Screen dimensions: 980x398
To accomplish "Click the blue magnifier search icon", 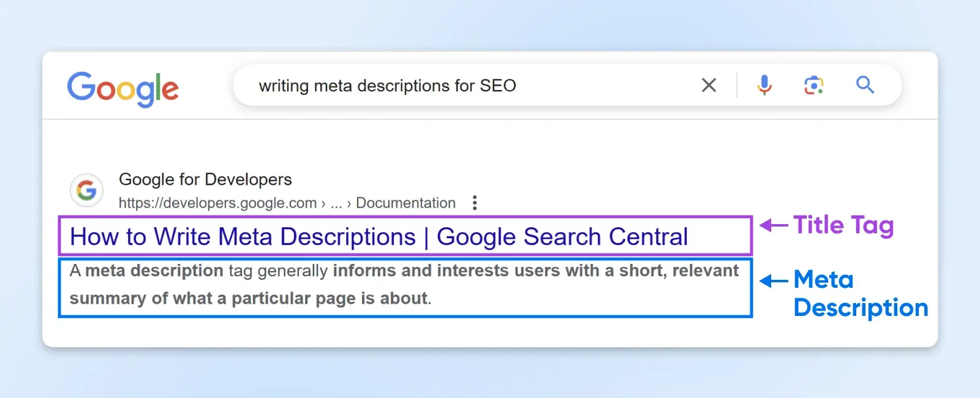I will tap(865, 85).
